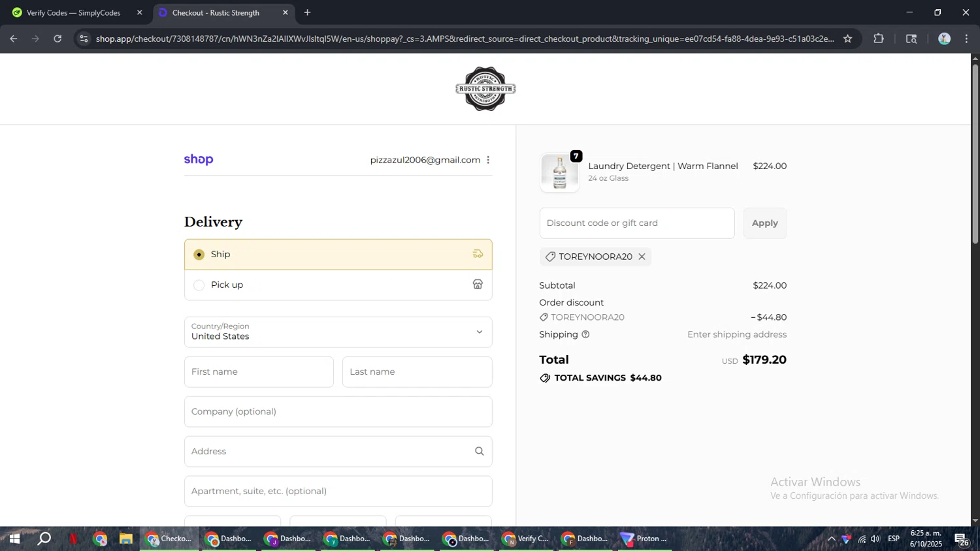Select the Ship delivery radio option

[199, 255]
